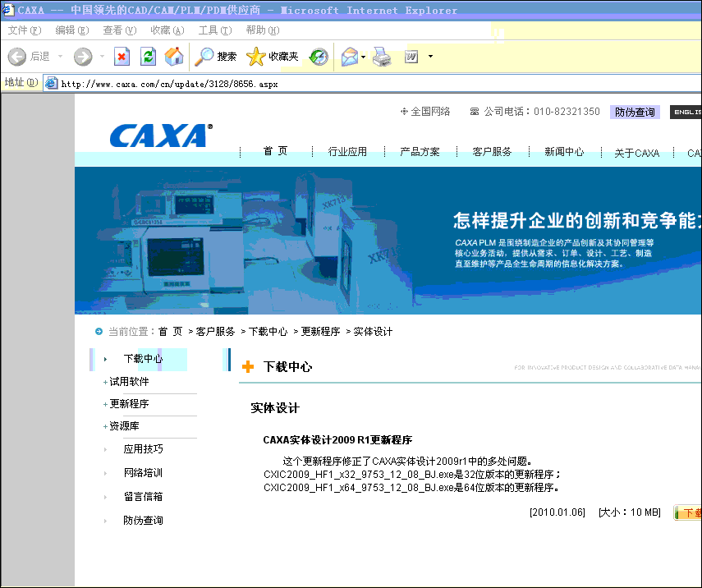Click the Back arrow button
The height and width of the screenshot is (588, 702).
tap(17, 57)
